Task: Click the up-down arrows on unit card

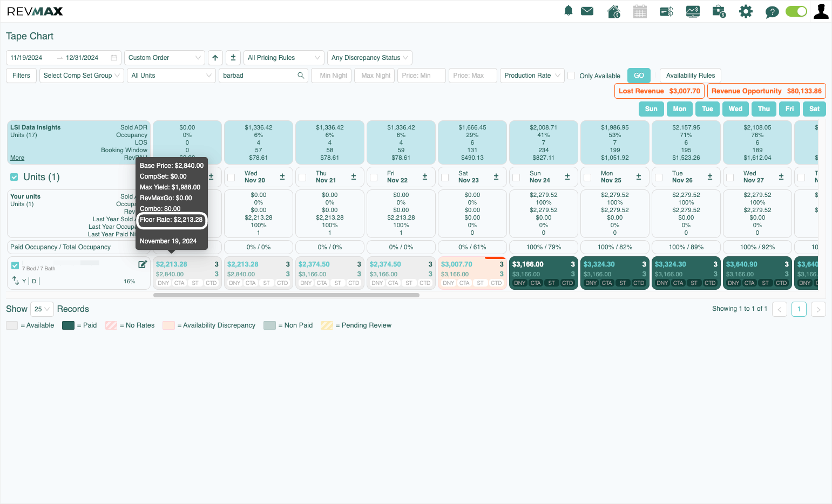Action: coord(15,281)
